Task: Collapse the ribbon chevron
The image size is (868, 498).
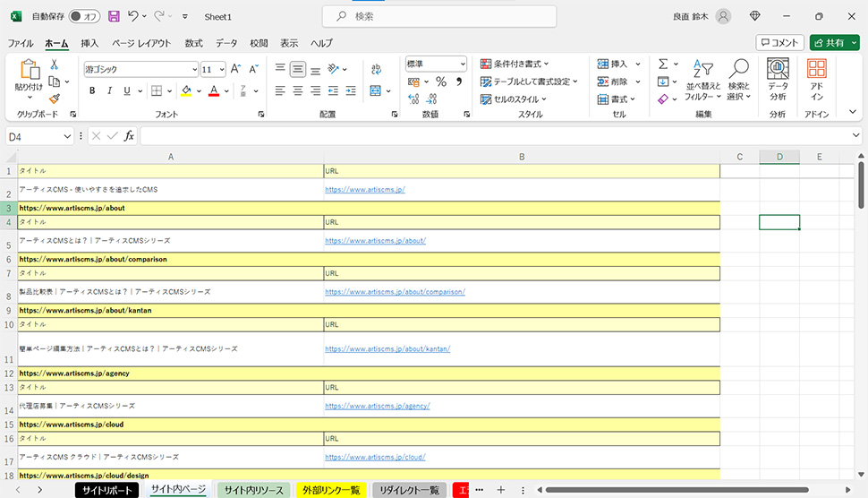Action: point(853,112)
